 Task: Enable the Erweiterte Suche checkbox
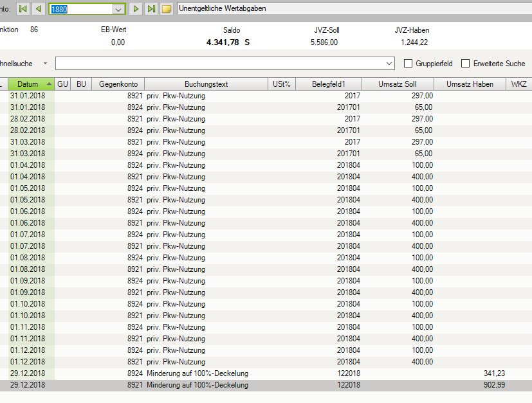tap(466, 64)
